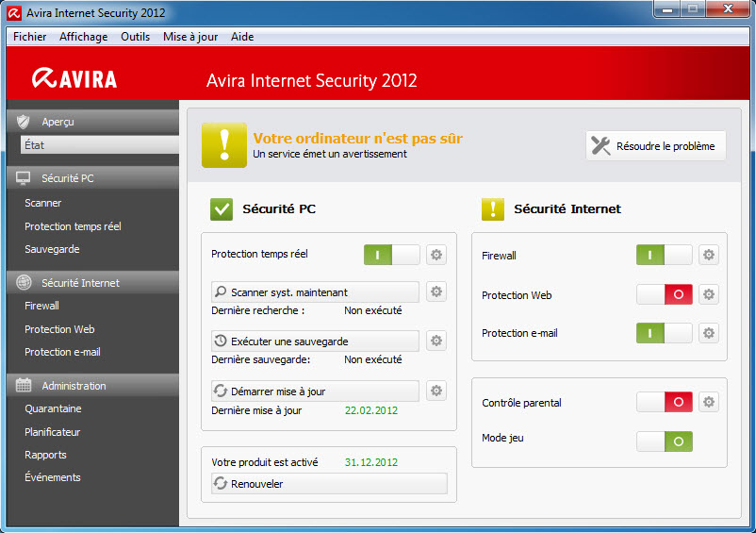The width and height of the screenshot is (756, 533).
Task: Click monitor icon in sidebar Sécurité PC header
Action: click(x=24, y=178)
